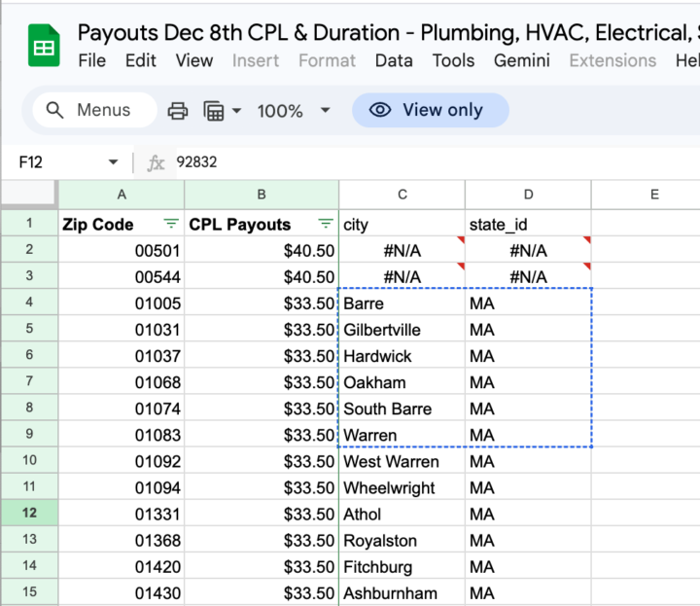Click the cell containing Fitchburg
The height and width of the screenshot is (606, 700).
click(x=402, y=566)
